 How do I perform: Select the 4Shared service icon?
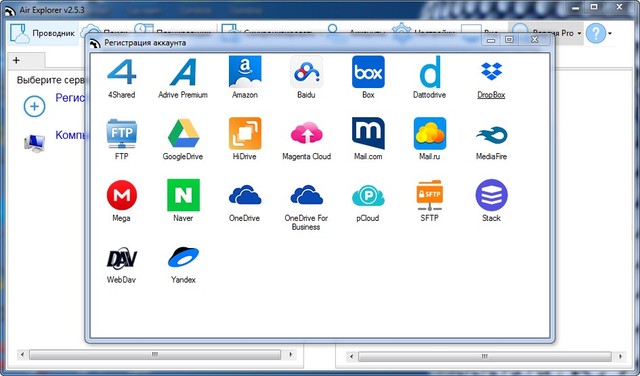(121, 72)
